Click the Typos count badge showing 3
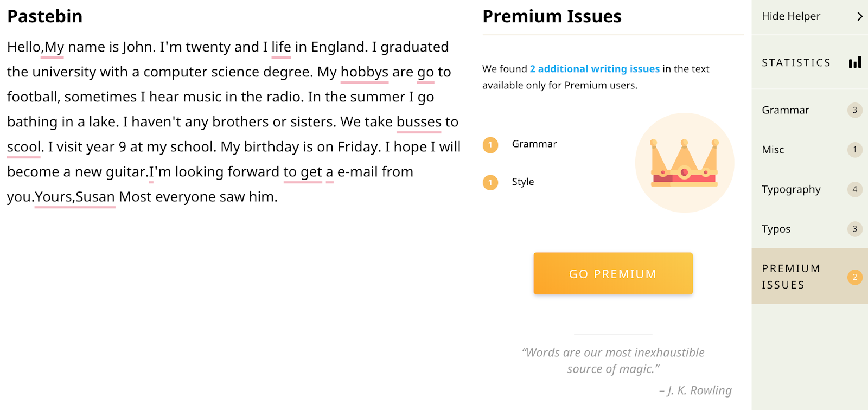The height and width of the screenshot is (410, 868). pyautogui.click(x=854, y=229)
